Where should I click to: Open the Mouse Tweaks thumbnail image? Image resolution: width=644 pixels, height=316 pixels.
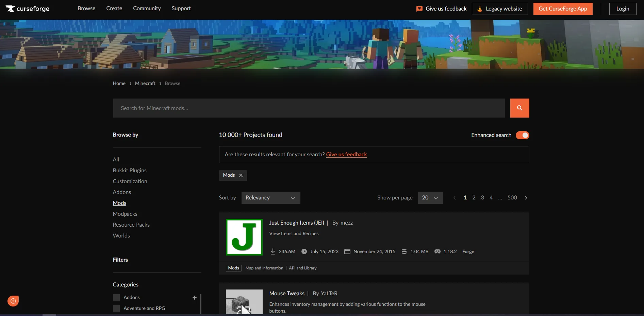(x=244, y=302)
